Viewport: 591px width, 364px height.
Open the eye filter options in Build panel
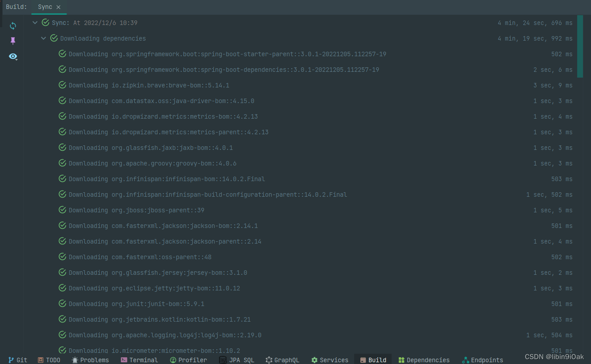pos(13,57)
